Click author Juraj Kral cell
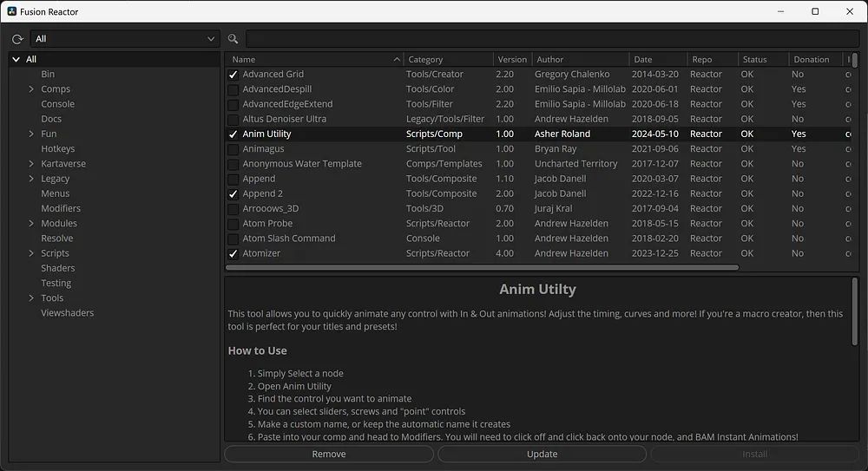868x471 pixels. (553, 209)
